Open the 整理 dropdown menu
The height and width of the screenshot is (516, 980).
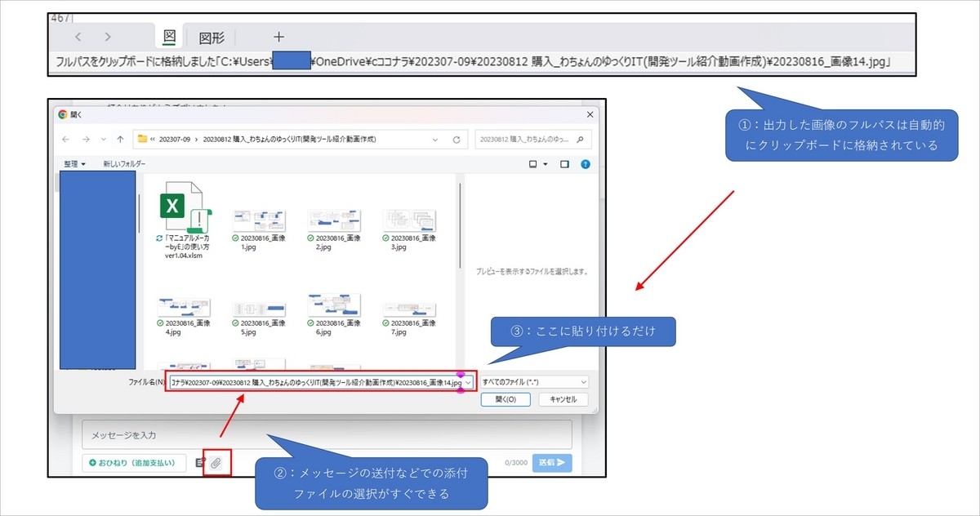[x=72, y=165]
